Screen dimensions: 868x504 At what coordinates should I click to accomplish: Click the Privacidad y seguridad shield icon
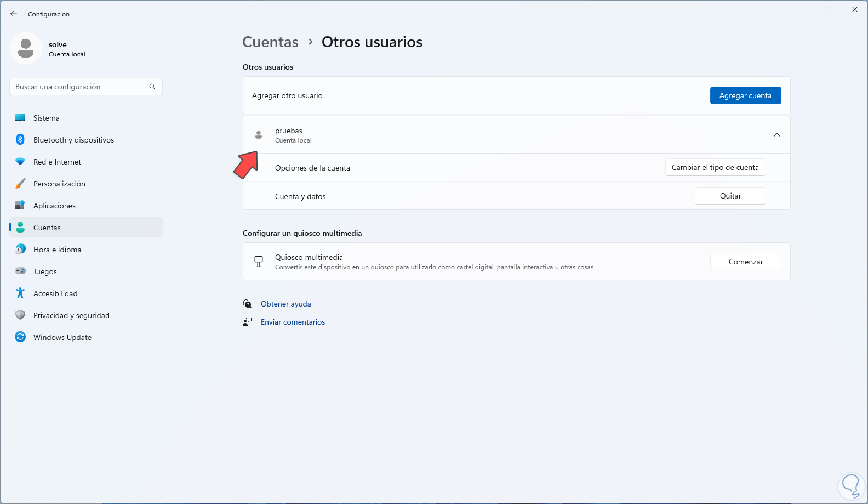(20, 315)
